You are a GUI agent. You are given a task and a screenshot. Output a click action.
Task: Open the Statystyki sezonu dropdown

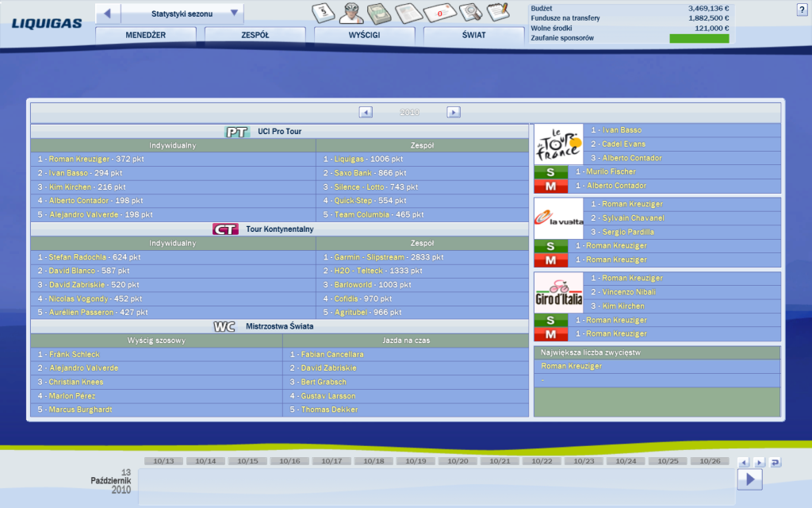pos(182,13)
